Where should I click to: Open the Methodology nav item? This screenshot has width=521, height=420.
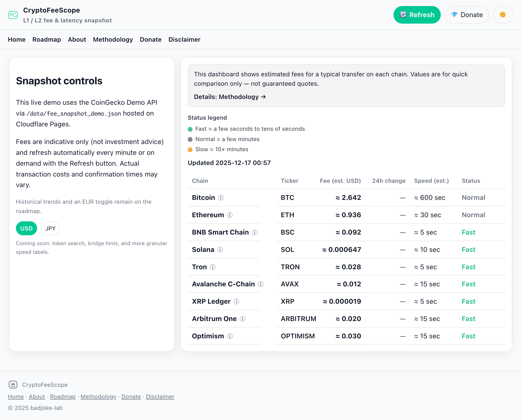point(113,40)
